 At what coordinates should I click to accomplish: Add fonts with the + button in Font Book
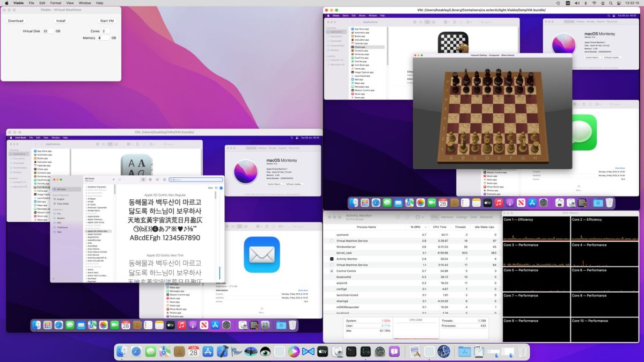tap(113, 179)
